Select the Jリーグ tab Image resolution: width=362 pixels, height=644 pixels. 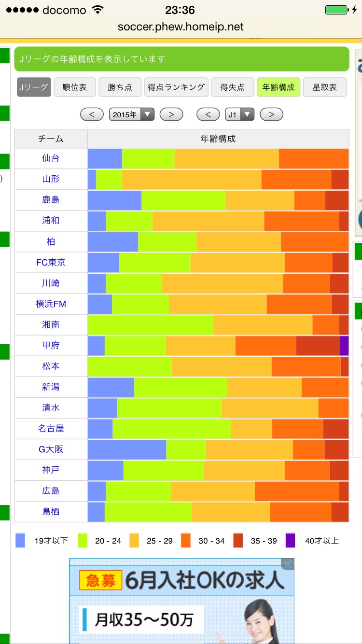pyautogui.click(x=34, y=87)
